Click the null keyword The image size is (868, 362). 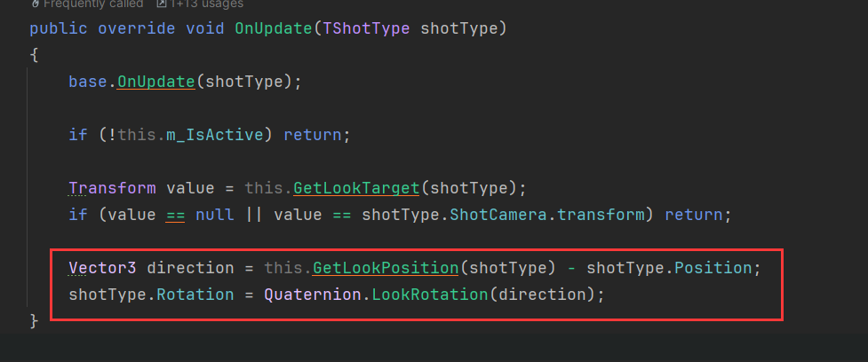(x=215, y=215)
